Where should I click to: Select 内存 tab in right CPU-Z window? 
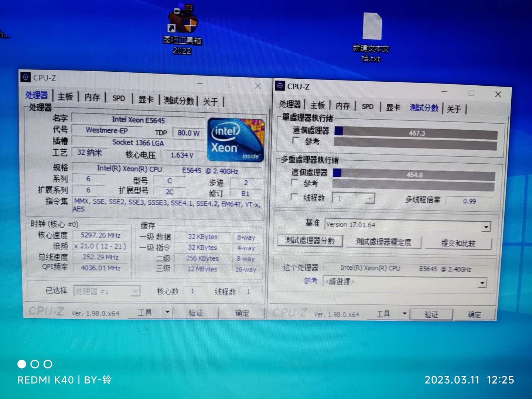point(343,106)
